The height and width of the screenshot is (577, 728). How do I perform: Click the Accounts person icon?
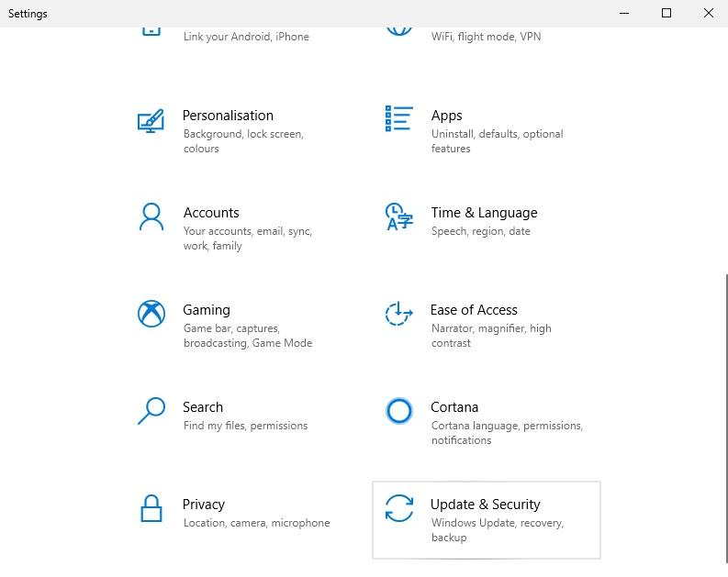[x=151, y=216]
